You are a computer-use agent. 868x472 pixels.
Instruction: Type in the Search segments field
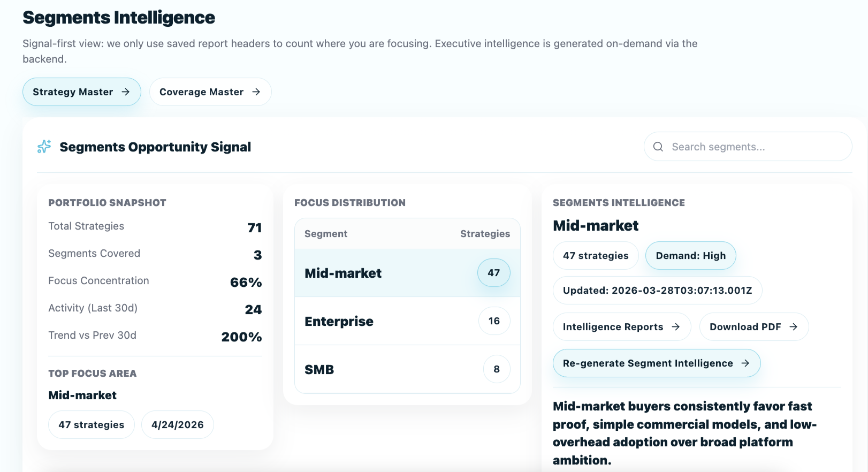click(x=755, y=147)
